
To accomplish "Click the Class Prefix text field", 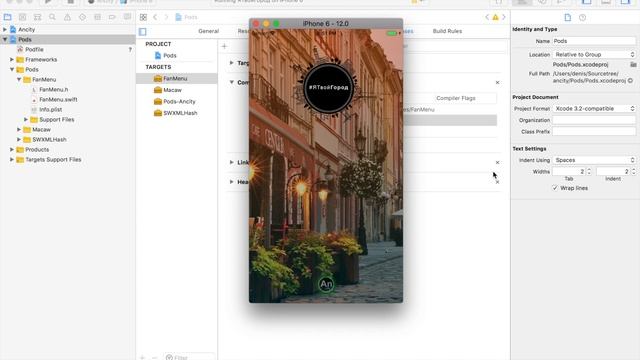I will point(594,131).
